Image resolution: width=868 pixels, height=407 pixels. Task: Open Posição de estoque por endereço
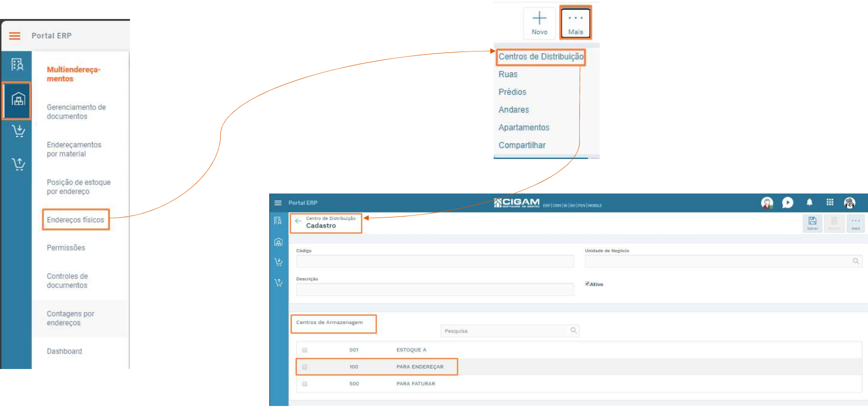[79, 187]
